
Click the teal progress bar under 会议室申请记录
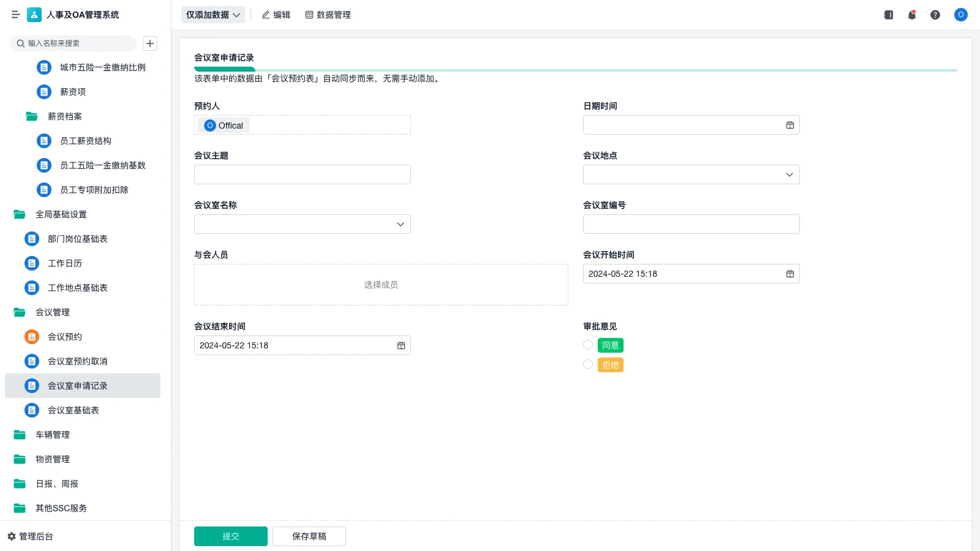coord(225,69)
